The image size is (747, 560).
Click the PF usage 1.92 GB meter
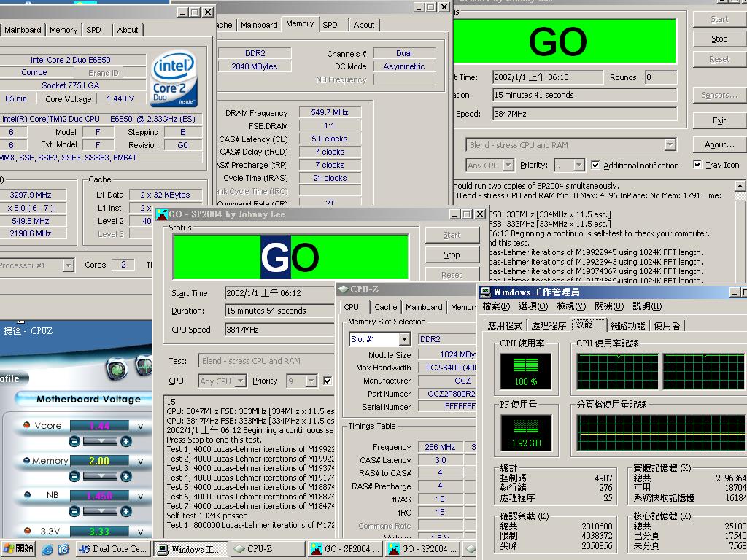pyautogui.click(x=526, y=432)
